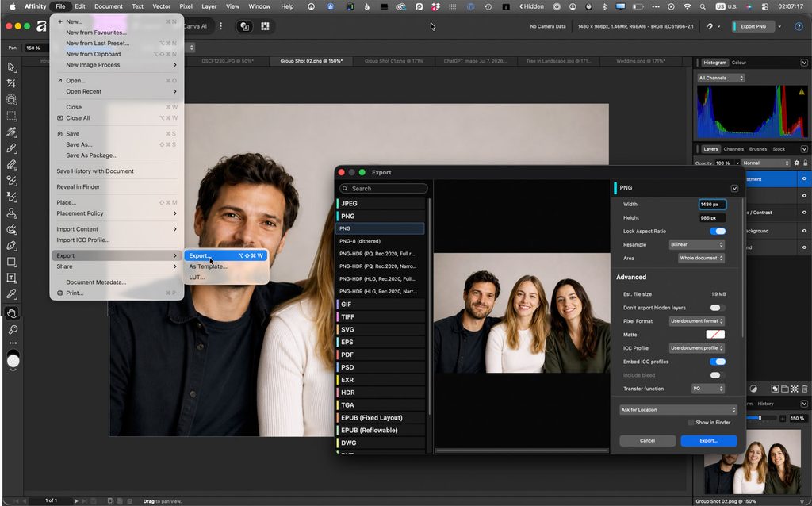Open macOS Control Center icon

pyautogui.click(x=765, y=6)
